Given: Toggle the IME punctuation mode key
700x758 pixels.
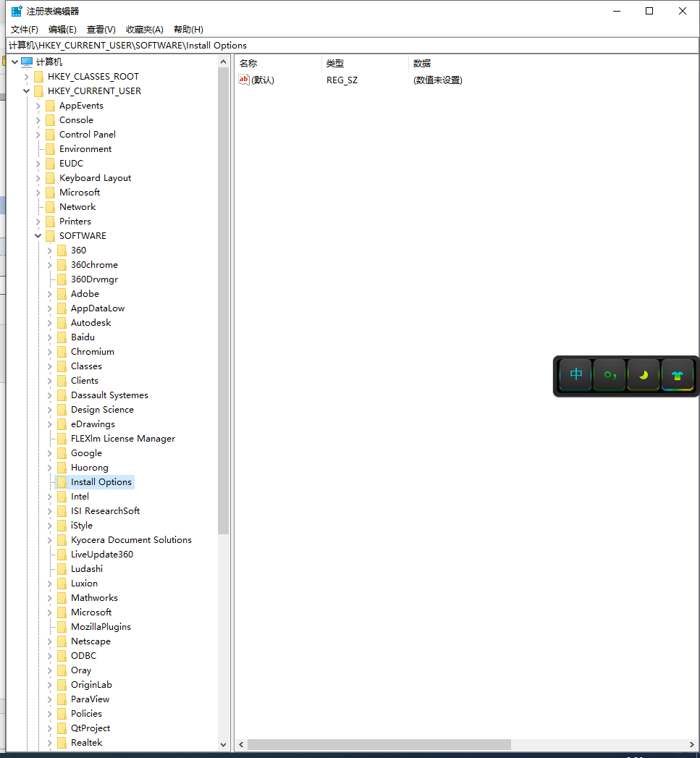Looking at the screenshot, I should pyautogui.click(x=610, y=374).
